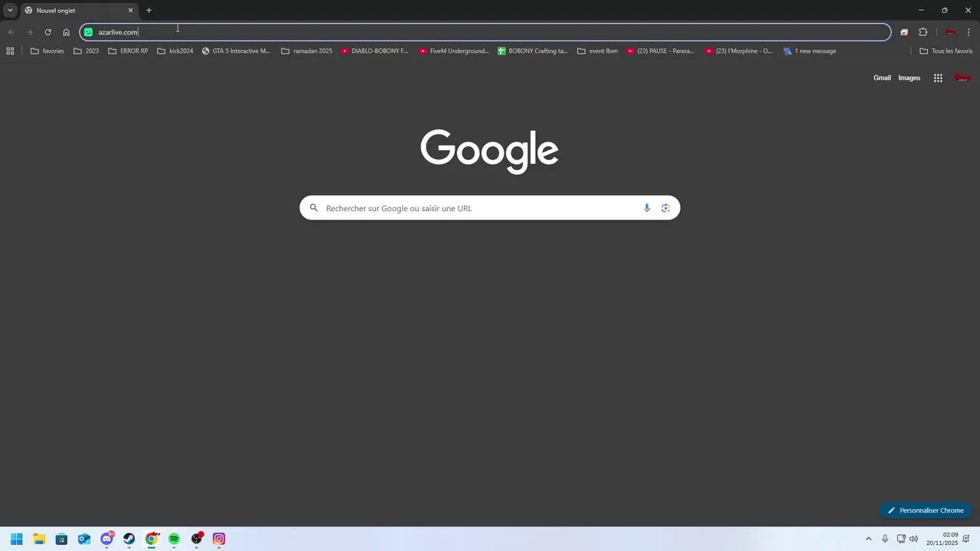Open Steam from the taskbar
This screenshot has width=980, height=551.
point(129,539)
